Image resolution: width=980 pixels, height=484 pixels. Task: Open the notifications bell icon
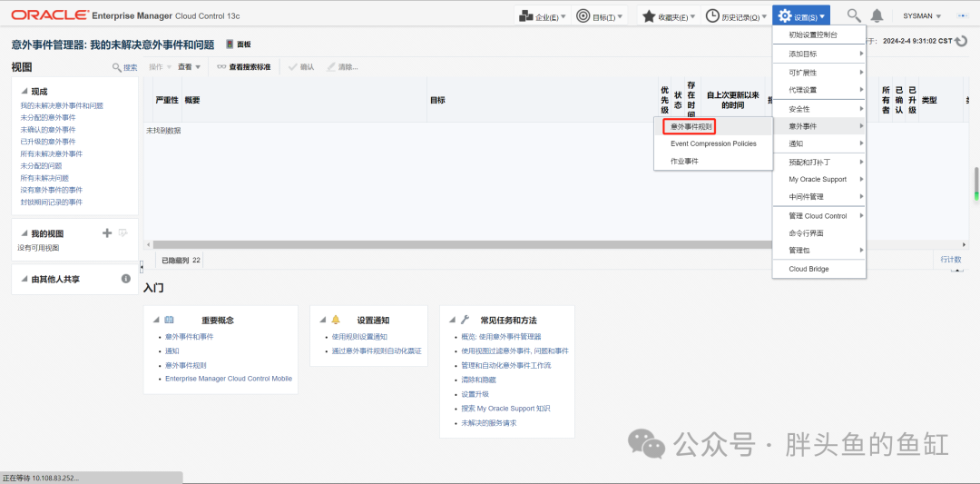[877, 15]
